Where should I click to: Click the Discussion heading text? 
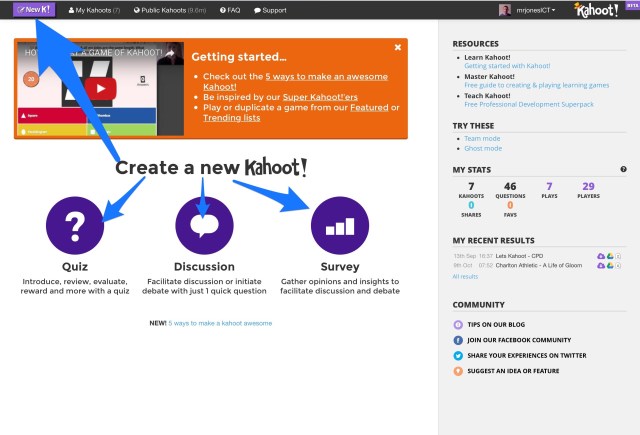coord(204,267)
